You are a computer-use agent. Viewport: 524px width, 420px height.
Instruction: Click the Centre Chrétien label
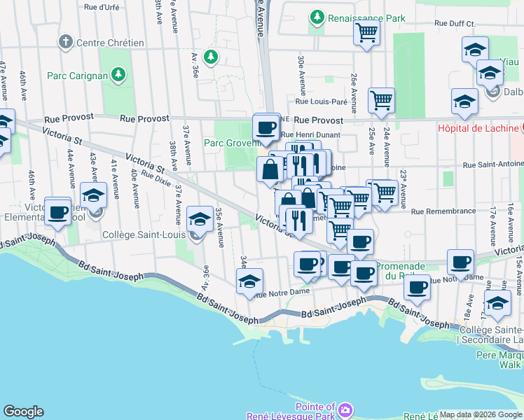point(110,43)
